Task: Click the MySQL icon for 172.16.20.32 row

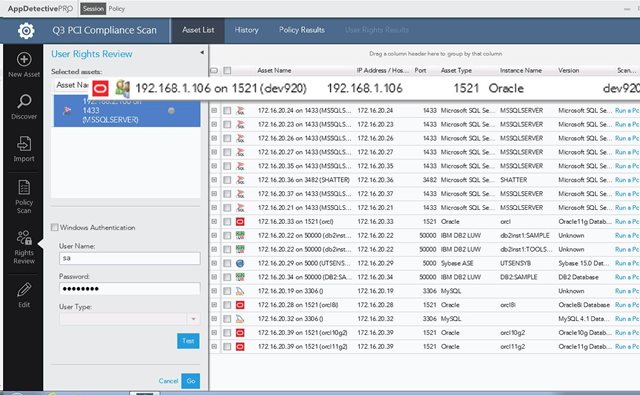Action: pos(240,319)
